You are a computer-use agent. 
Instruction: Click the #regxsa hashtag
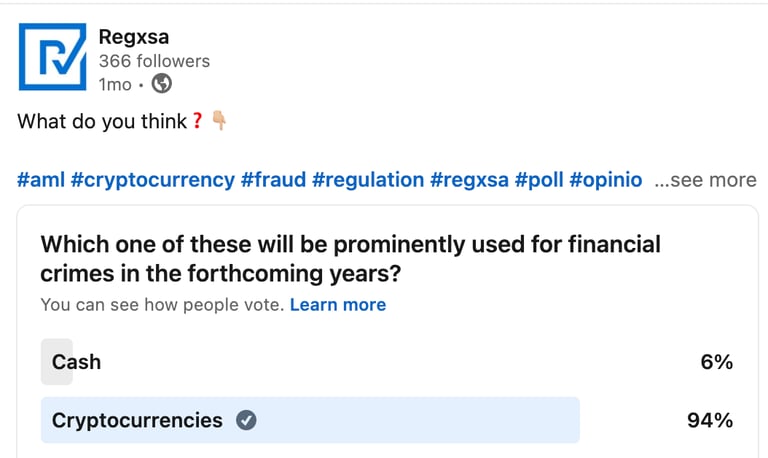[x=468, y=180]
